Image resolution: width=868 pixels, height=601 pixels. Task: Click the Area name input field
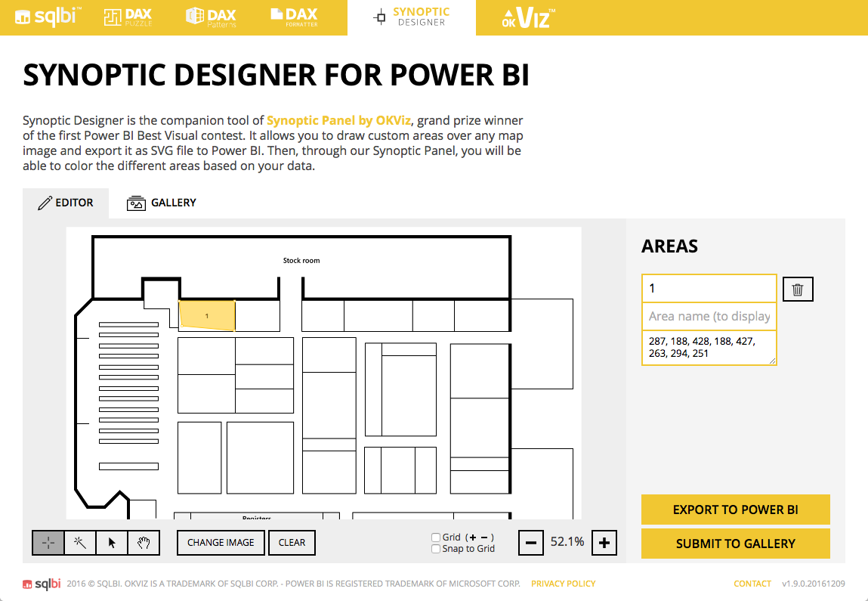click(x=709, y=316)
